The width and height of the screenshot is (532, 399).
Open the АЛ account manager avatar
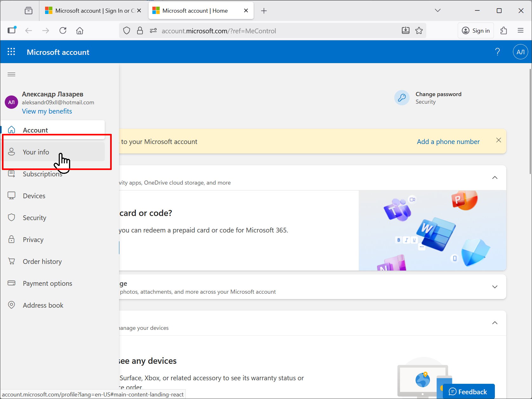point(521,52)
